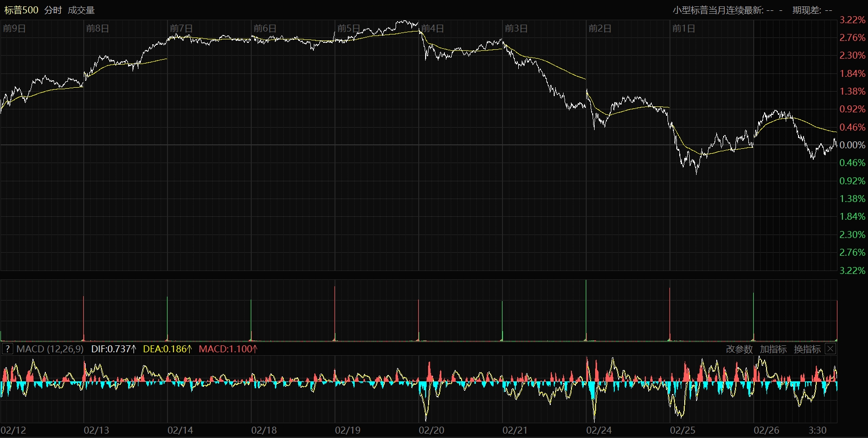Click the 02/25 date on the time axis
The image size is (868, 438).
(x=683, y=430)
